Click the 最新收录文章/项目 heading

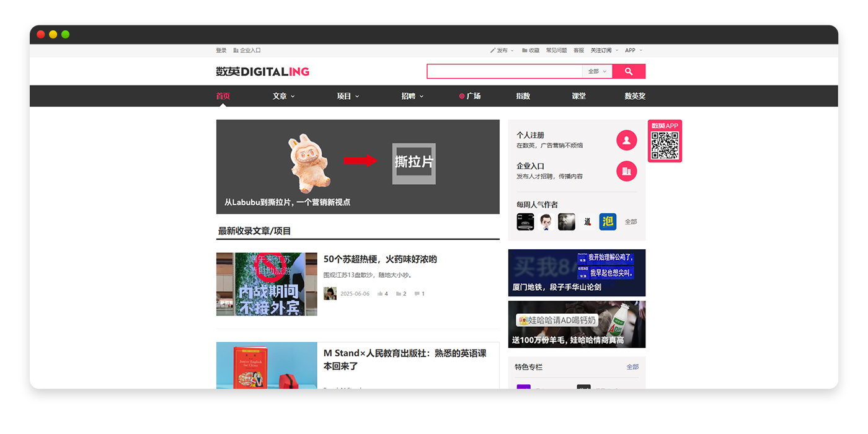tap(254, 231)
